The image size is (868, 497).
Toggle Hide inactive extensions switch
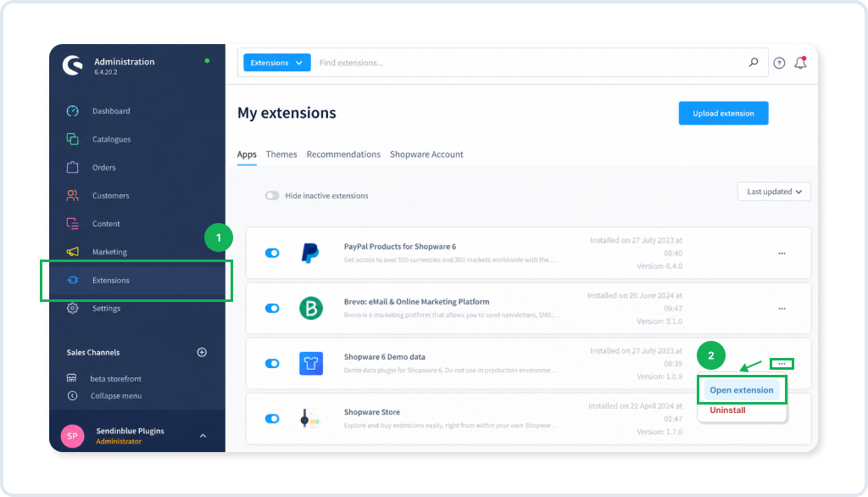click(x=272, y=196)
